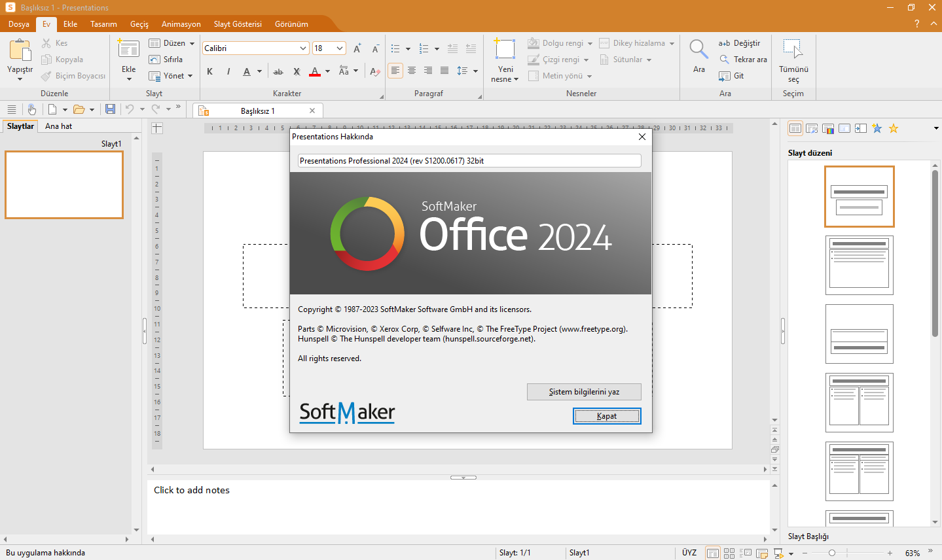Increase font size with A+ icon
This screenshot has width=942, height=560.
point(357,48)
